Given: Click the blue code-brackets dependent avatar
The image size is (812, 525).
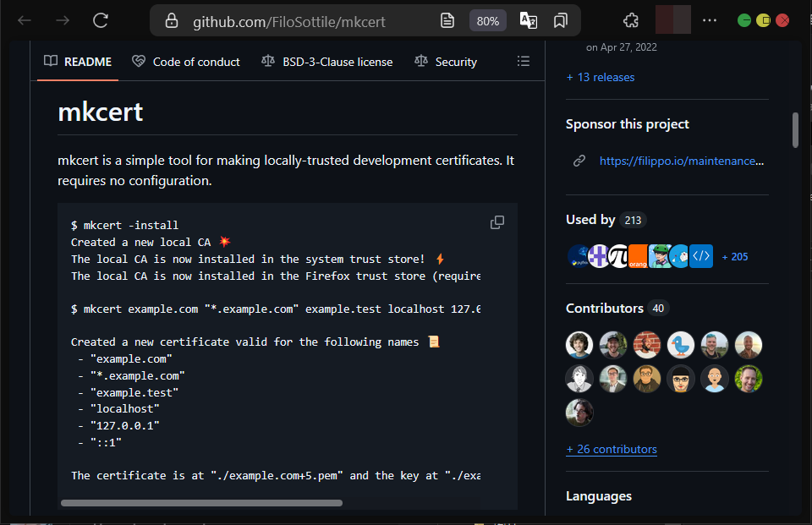Looking at the screenshot, I should point(701,256).
